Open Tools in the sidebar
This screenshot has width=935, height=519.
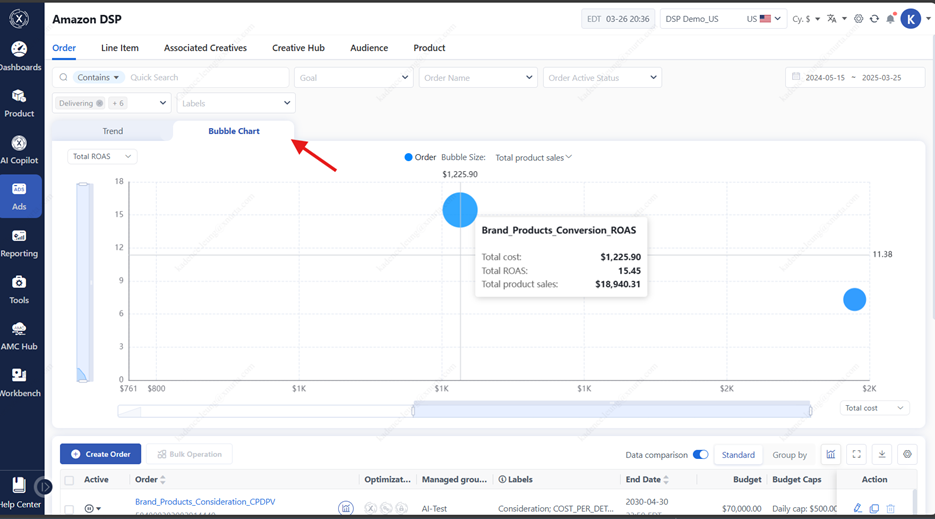coord(19,289)
